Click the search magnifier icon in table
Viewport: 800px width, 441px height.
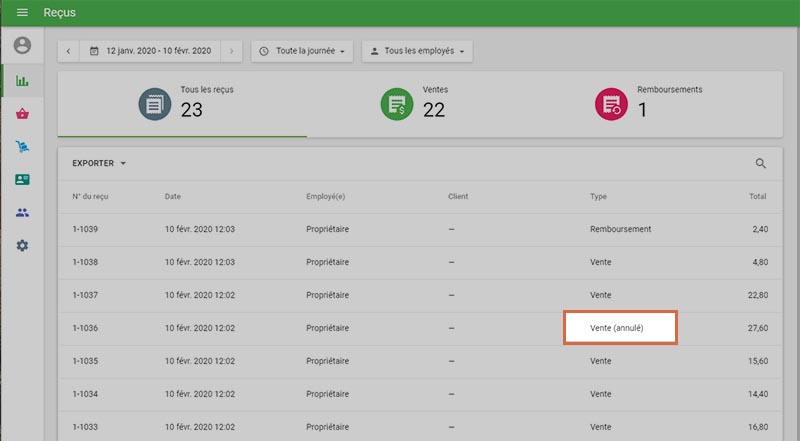[x=761, y=164]
